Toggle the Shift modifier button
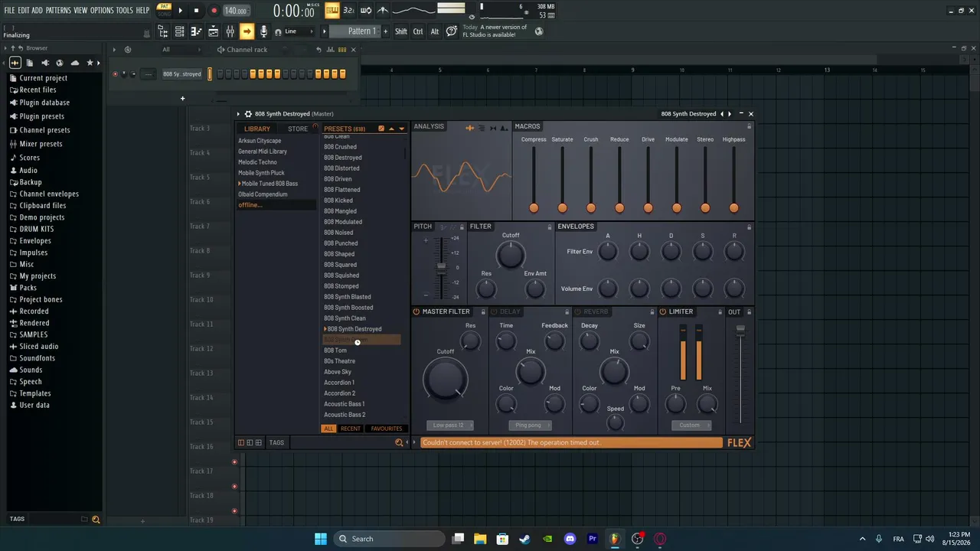The height and width of the screenshot is (551, 980). pos(401,31)
